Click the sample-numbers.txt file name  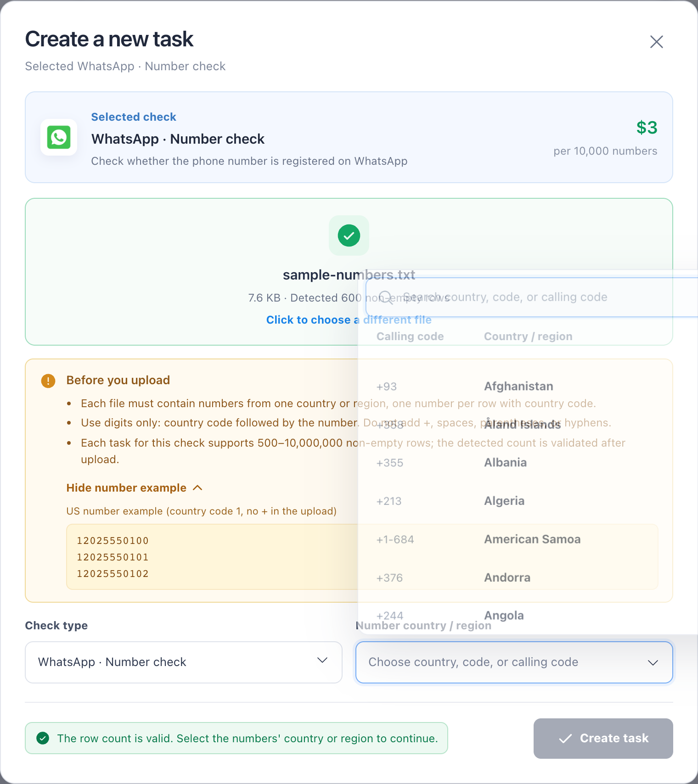point(349,275)
